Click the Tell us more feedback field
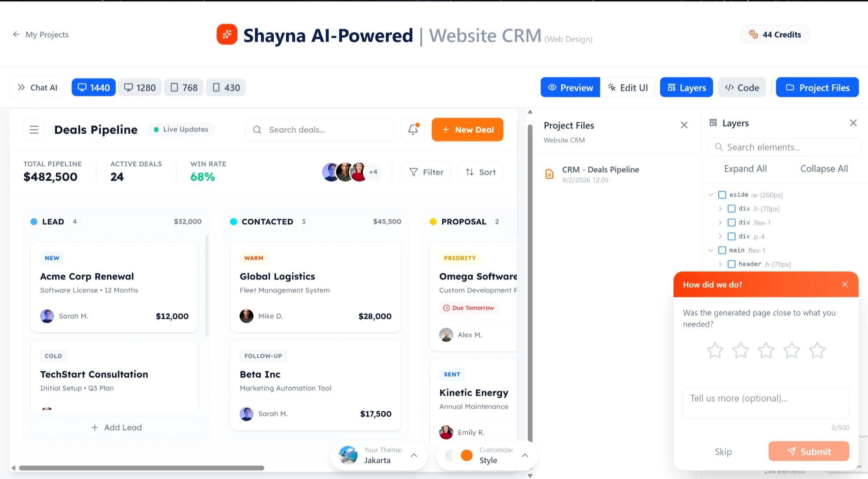868x479 pixels. click(766, 403)
